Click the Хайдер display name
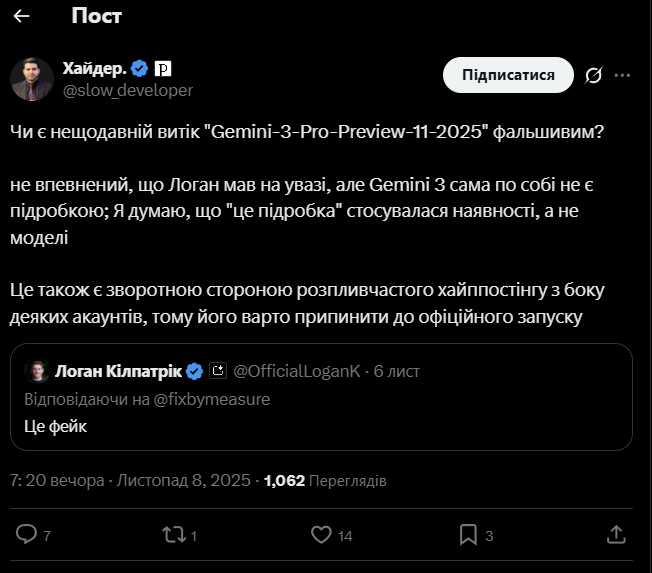Viewport: 652px width, 573px height. [93, 68]
